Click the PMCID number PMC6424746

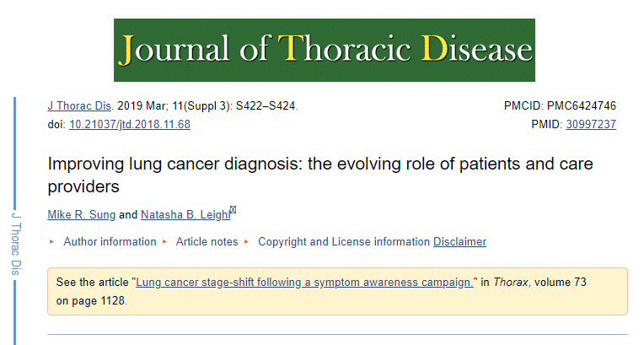coord(581,106)
